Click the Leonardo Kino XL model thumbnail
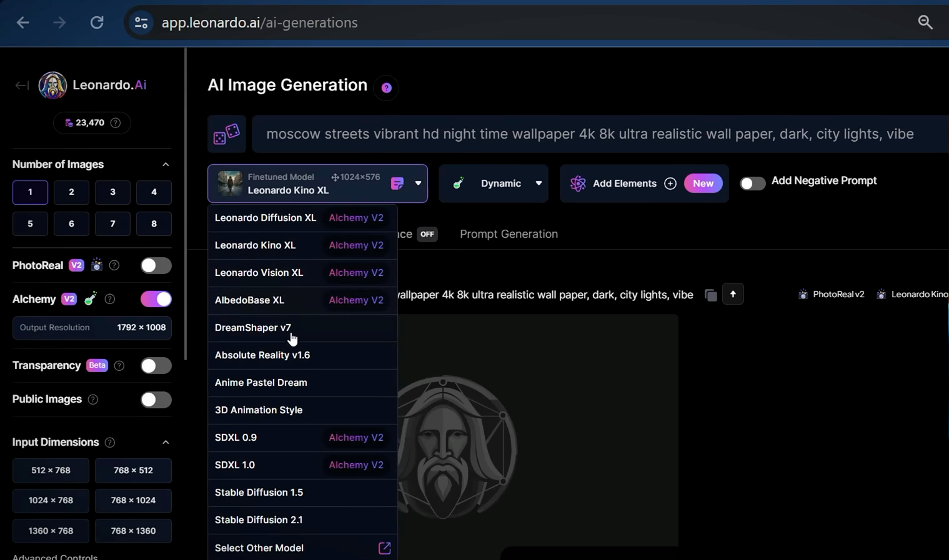This screenshot has height=560, width=949. click(230, 184)
